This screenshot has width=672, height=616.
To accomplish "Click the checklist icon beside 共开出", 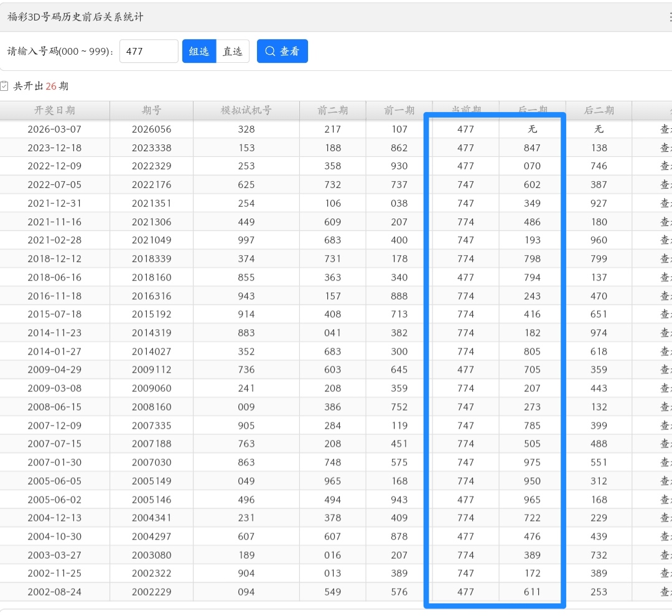I will [4, 86].
